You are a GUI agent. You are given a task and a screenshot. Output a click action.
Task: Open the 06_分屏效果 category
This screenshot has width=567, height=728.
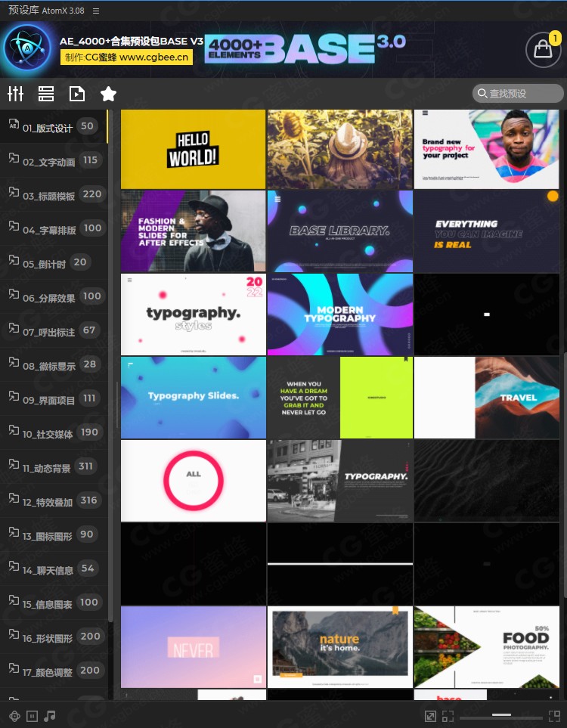click(x=54, y=296)
